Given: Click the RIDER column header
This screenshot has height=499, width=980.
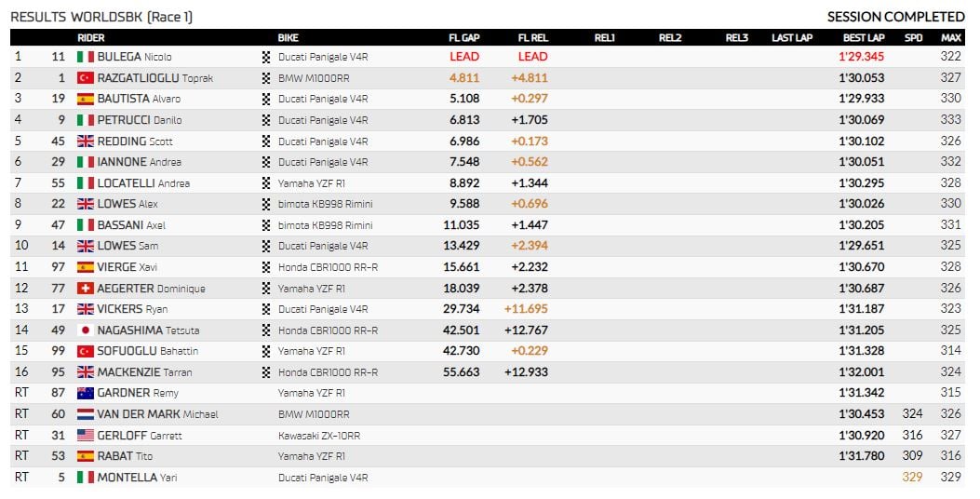Looking at the screenshot, I should (91, 37).
